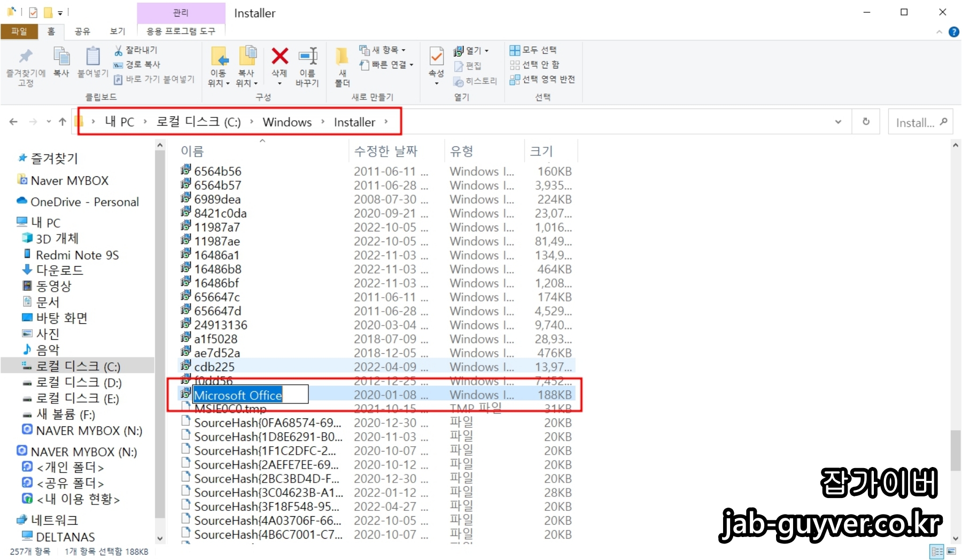Switch to the 보기 ribbon tab
The image size is (962, 560).
click(117, 32)
